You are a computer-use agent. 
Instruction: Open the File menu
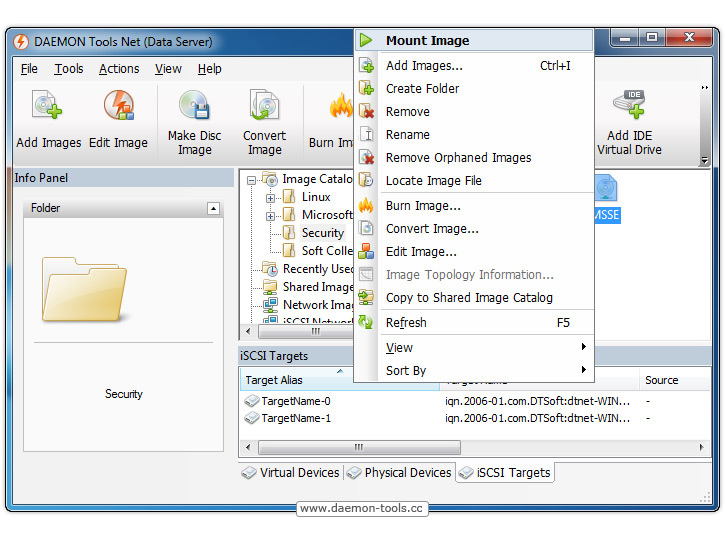point(29,69)
